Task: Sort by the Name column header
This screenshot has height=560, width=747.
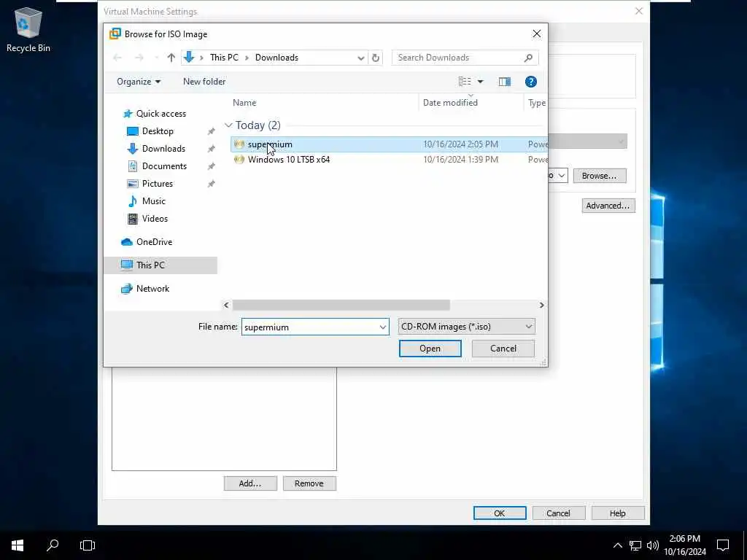Action: (x=244, y=103)
